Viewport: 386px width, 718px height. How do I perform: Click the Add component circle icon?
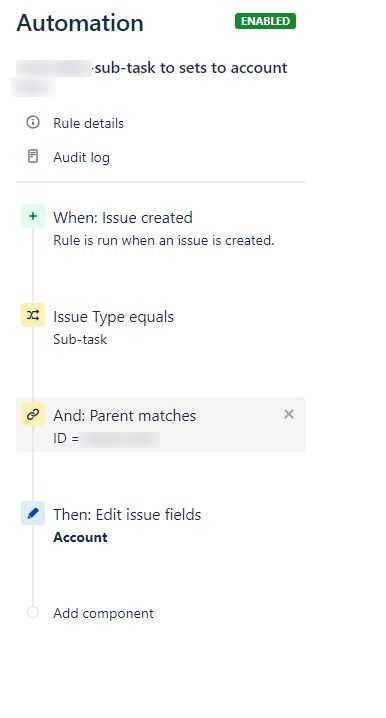point(33,612)
